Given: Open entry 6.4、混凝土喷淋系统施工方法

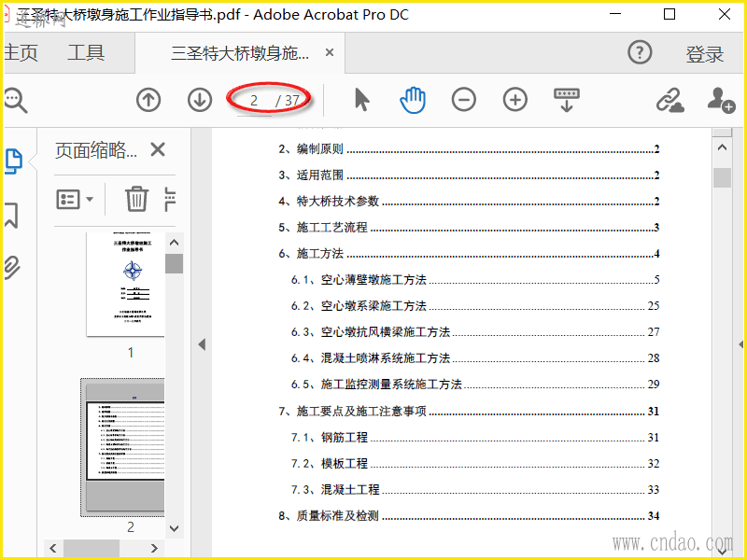Looking at the screenshot, I should coord(475,358).
